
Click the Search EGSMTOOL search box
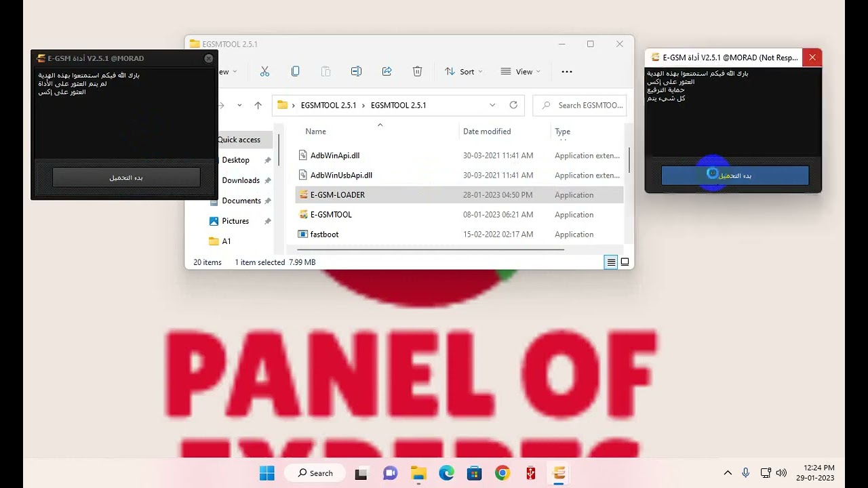click(x=579, y=105)
